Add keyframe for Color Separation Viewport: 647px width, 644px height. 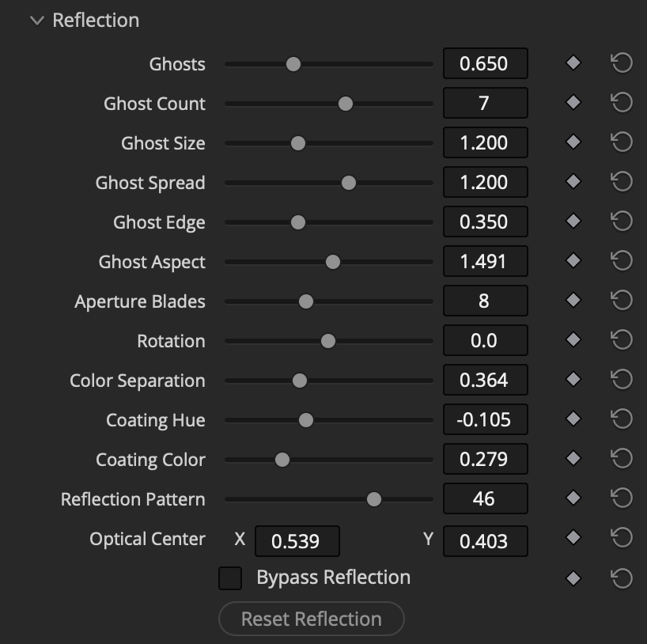coord(573,380)
